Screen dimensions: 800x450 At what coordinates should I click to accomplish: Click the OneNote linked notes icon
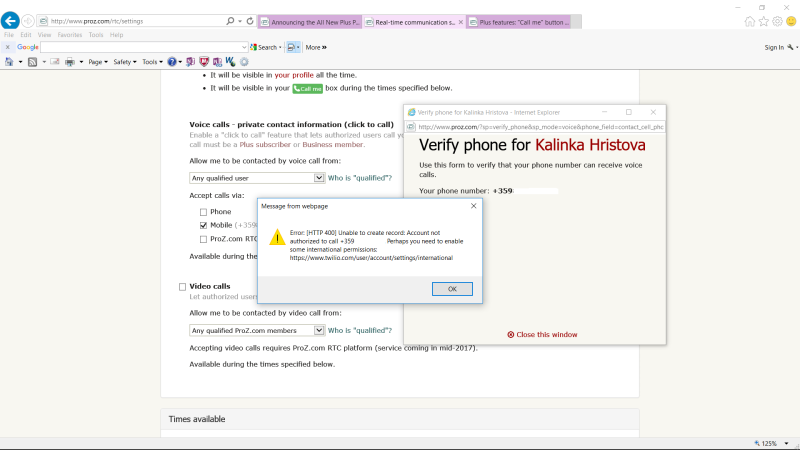coord(217,62)
